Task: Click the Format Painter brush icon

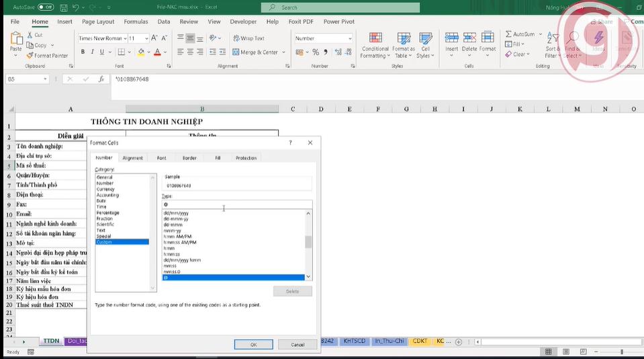Action: 30,56
